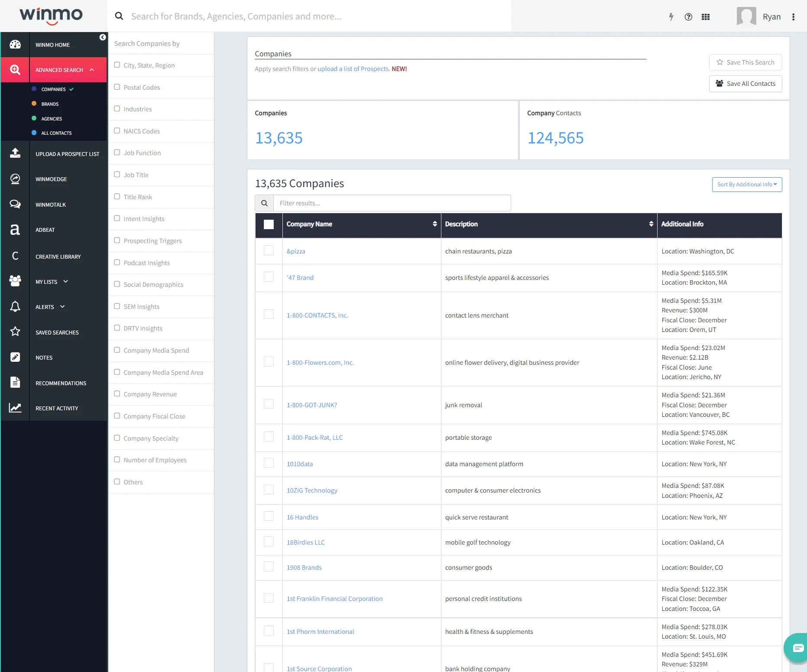
Task: Go to All Contacts under Advanced Search
Action: pos(56,133)
